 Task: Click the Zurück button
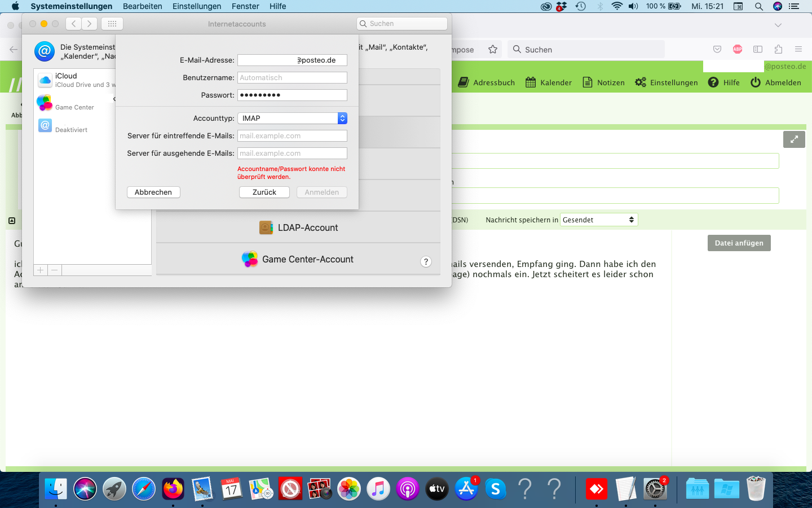264,192
